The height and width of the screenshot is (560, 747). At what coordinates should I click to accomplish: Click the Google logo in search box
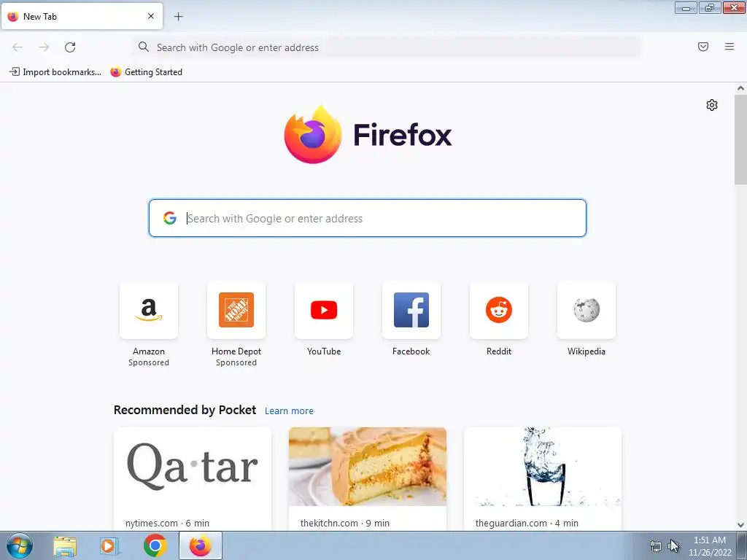point(169,218)
